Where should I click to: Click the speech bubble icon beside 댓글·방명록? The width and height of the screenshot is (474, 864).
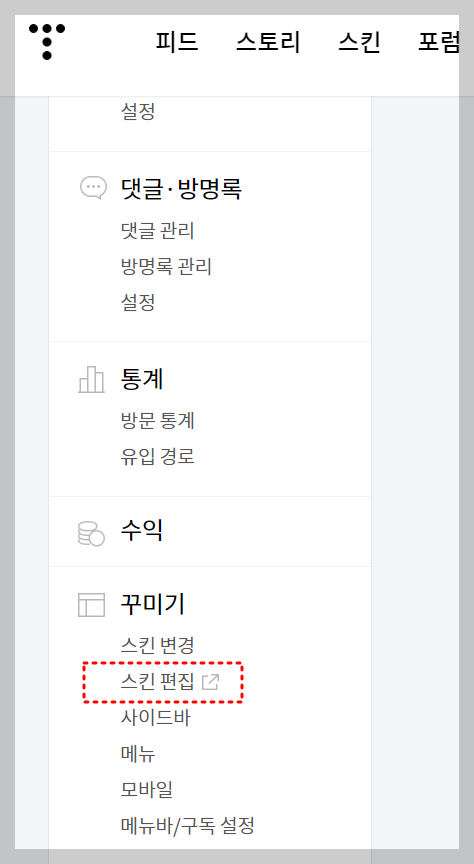tap(93, 188)
